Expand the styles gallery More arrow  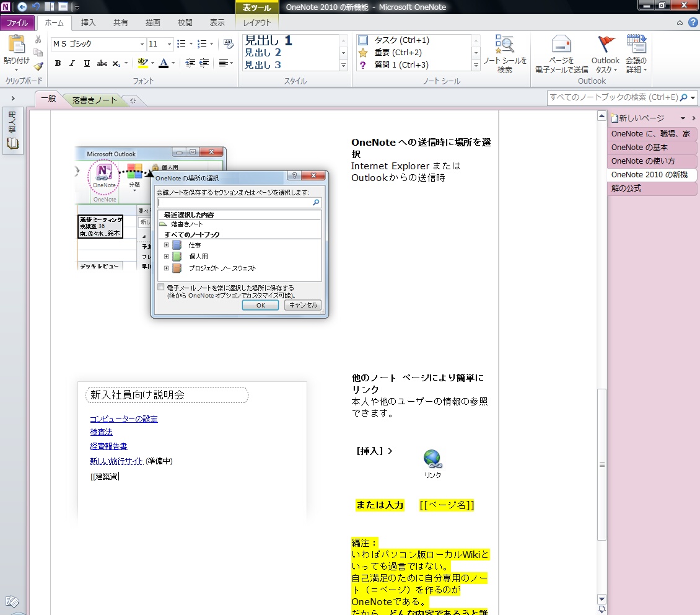tap(343, 65)
